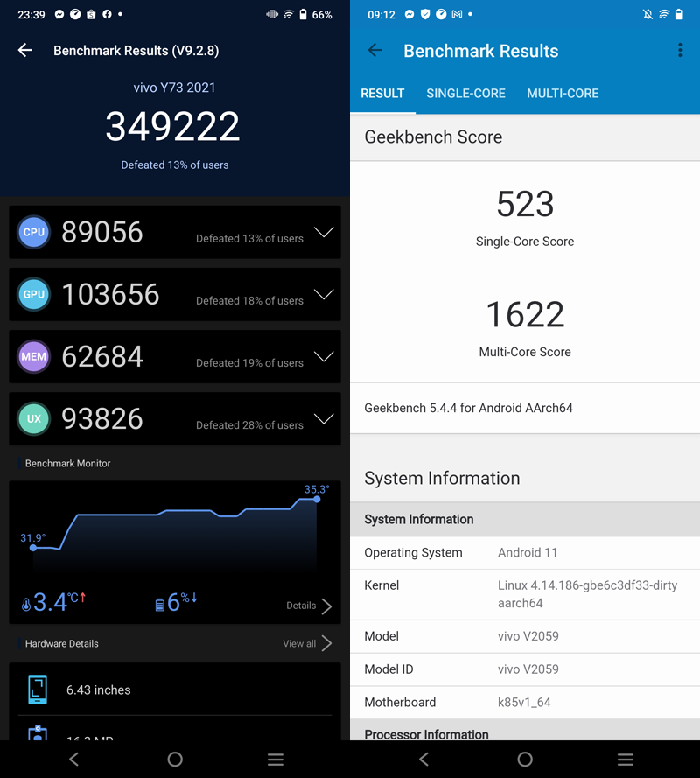Open the Geekbench three-dot overflow menu
The width and height of the screenshot is (700, 778).
tap(680, 50)
